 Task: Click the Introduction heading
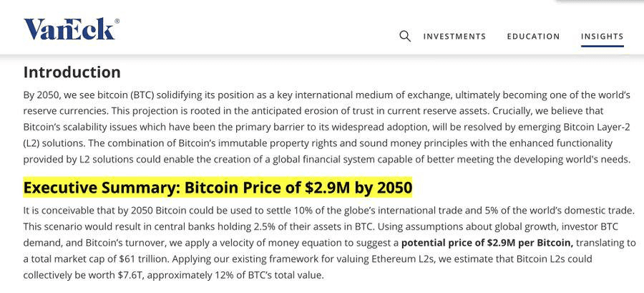[x=72, y=72]
